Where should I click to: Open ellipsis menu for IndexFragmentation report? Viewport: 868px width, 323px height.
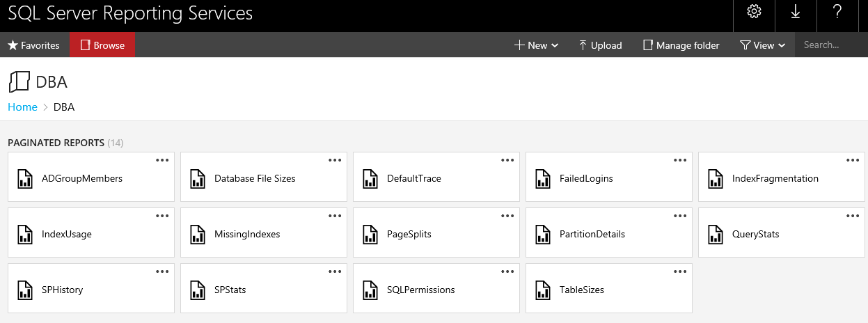(x=853, y=160)
